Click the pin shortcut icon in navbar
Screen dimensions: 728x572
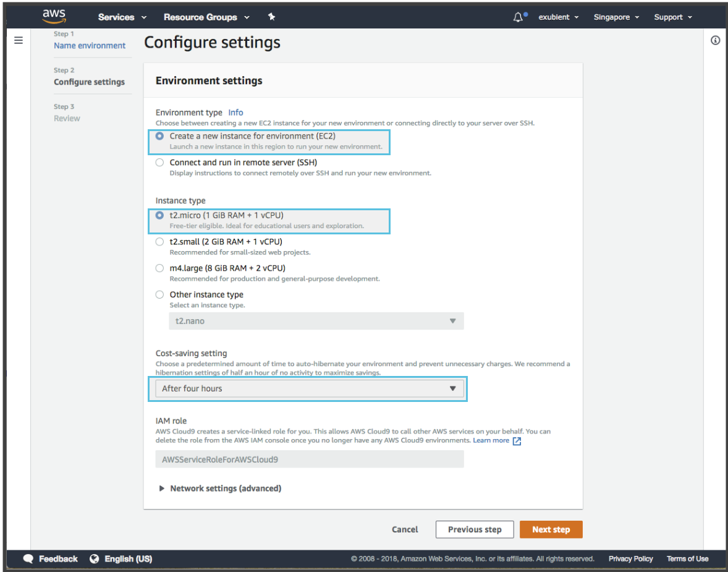271,17
